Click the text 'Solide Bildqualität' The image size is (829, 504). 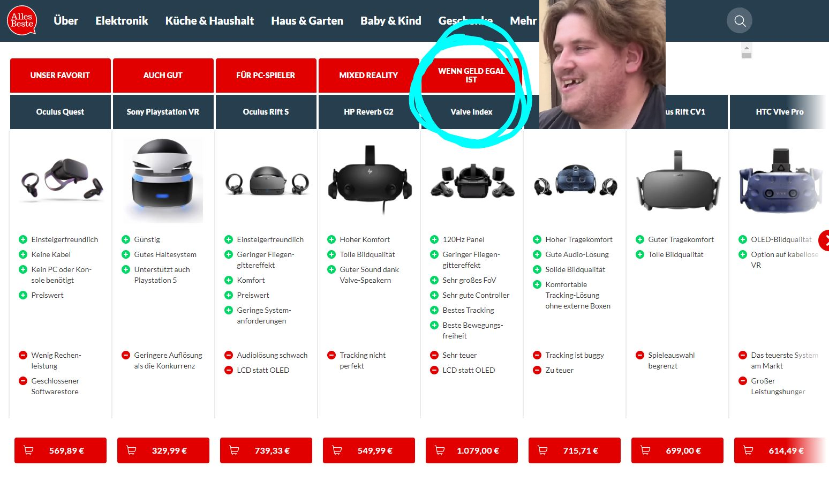click(575, 269)
